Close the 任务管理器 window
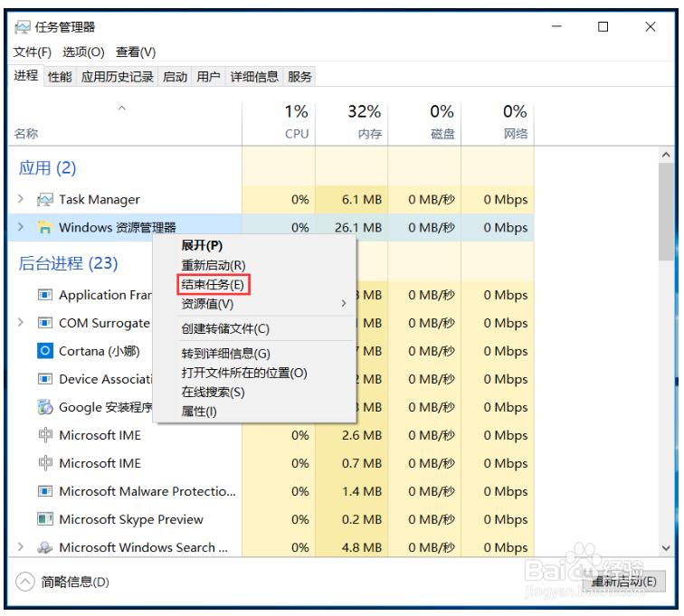This screenshot has width=684, height=616. (x=650, y=26)
